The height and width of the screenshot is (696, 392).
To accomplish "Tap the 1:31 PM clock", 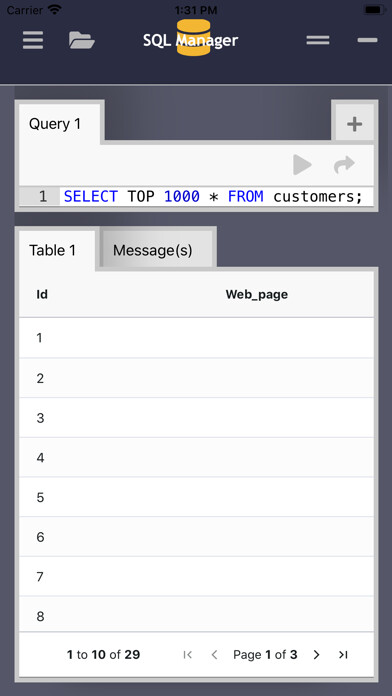I will pyautogui.click(x=196, y=9).
